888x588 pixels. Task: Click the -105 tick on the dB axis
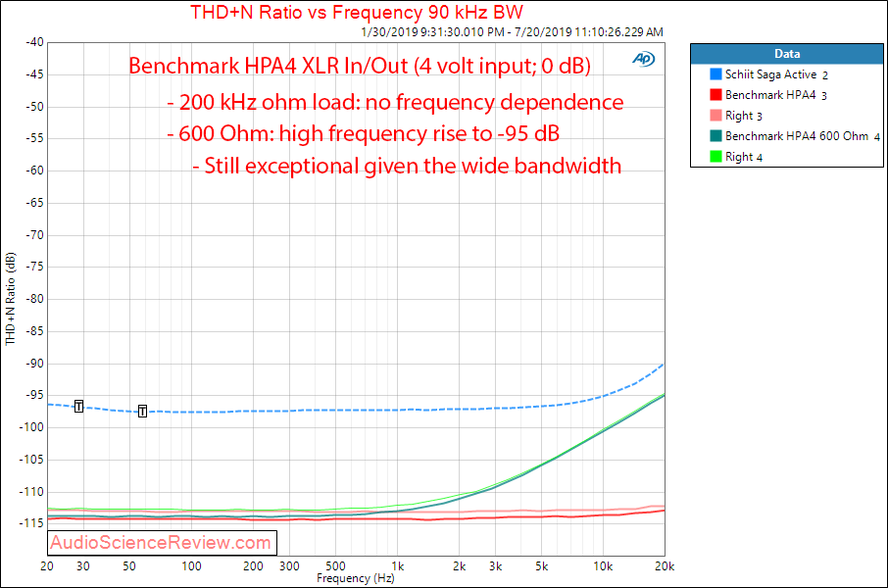pos(31,460)
